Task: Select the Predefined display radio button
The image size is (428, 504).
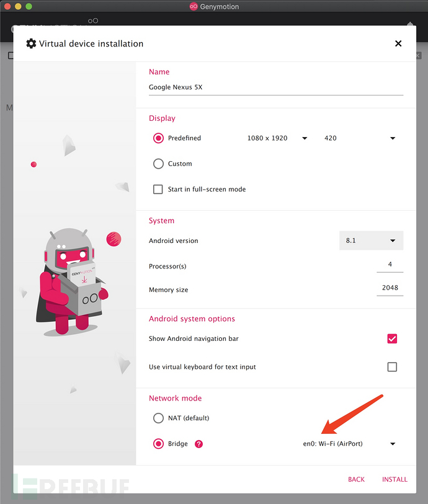Action: (158, 138)
